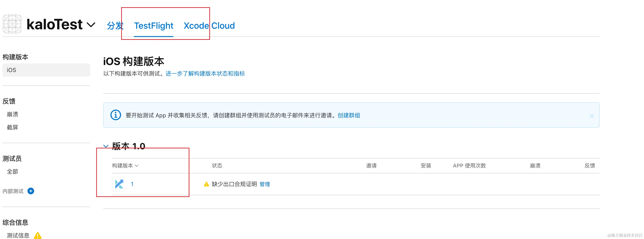
Task: Click the 内部测试 sidebar label
Action: point(13,191)
